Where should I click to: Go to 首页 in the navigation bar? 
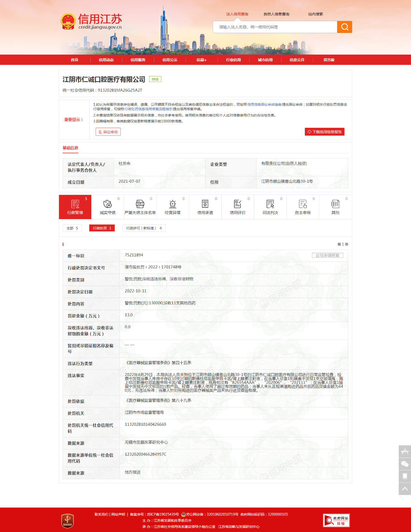tap(74, 60)
